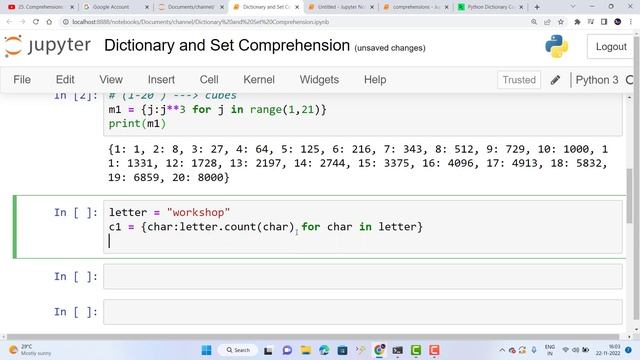Viewport: 640px width, 360px height.
Task: Open Microsoft Edge from taskbar
Action: click(x=324, y=350)
